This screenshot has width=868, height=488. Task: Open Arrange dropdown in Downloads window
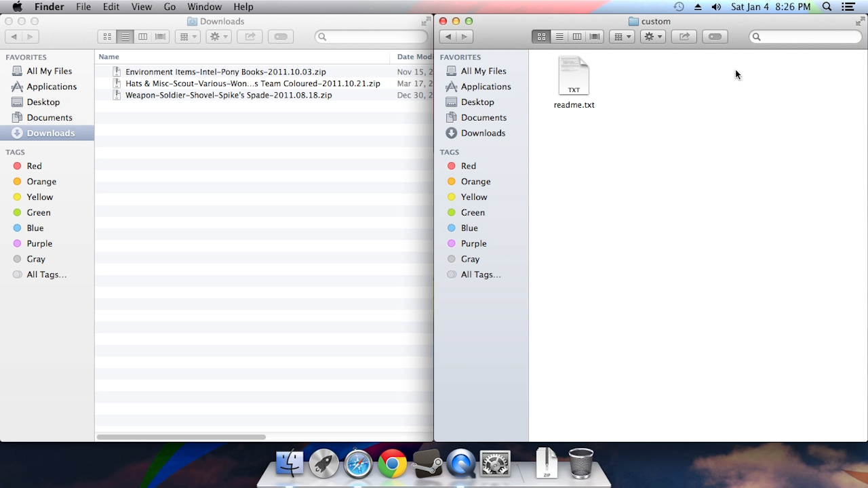click(x=187, y=37)
